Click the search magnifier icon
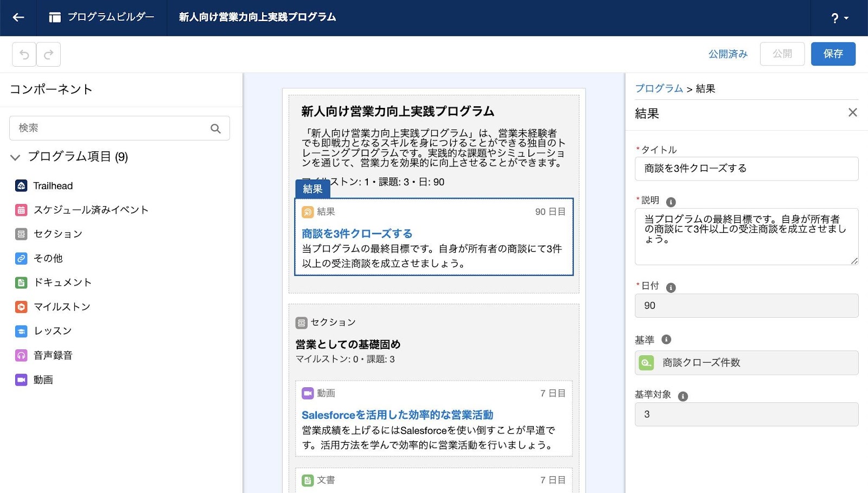868x493 pixels. coord(215,129)
